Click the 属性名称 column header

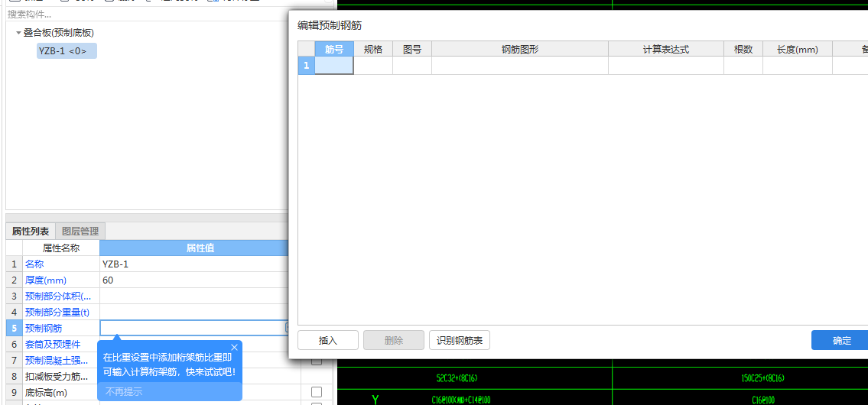click(61, 248)
